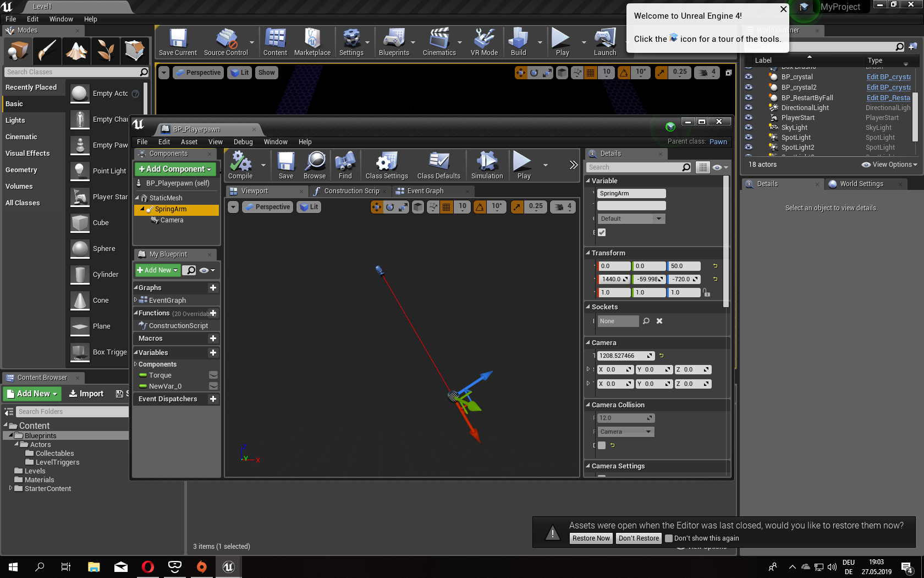Toggle visibility of BP_crystal actor
Image resolution: width=924 pixels, height=578 pixels.
[x=749, y=77]
